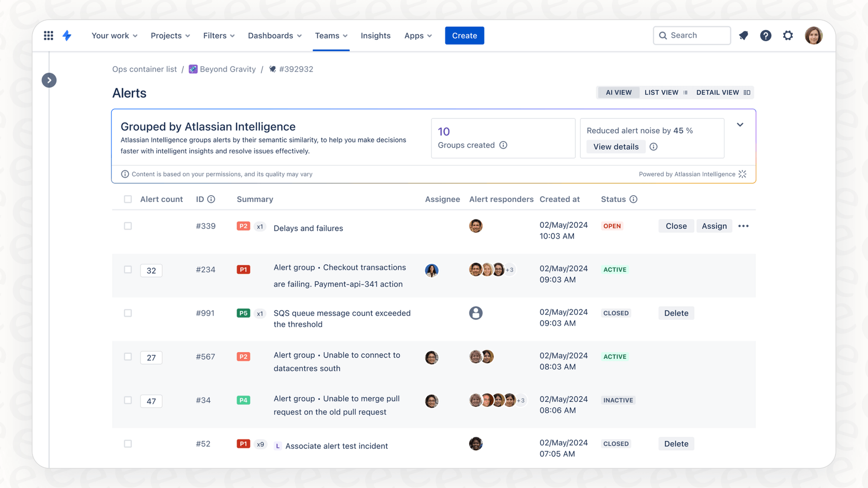Open help via the question mark icon
Screen dimensions: 868x488
tap(766, 35)
